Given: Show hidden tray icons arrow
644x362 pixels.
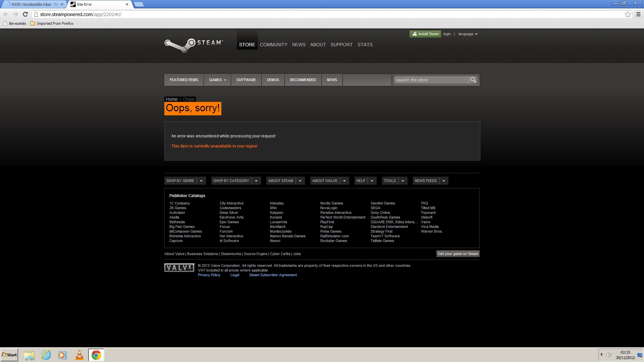Looking at the screenshot, I should [x=601, y=355].
